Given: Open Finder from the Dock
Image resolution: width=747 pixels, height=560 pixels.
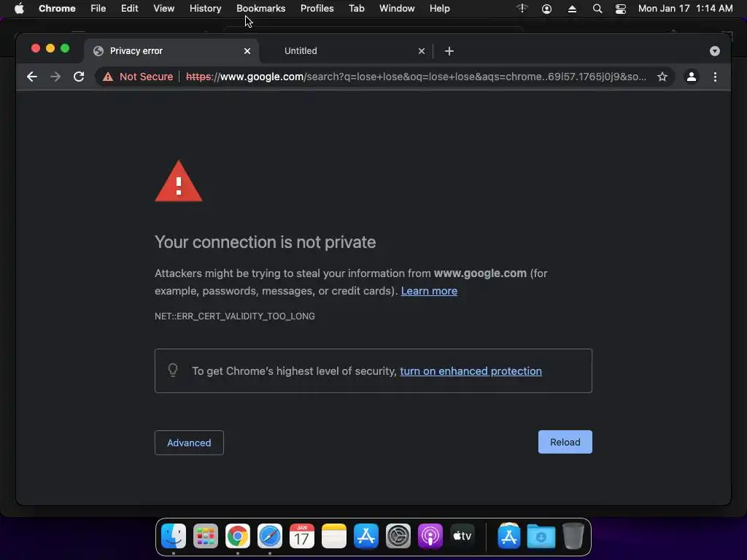Looking at the screenshot, I should tap(174, 536).
